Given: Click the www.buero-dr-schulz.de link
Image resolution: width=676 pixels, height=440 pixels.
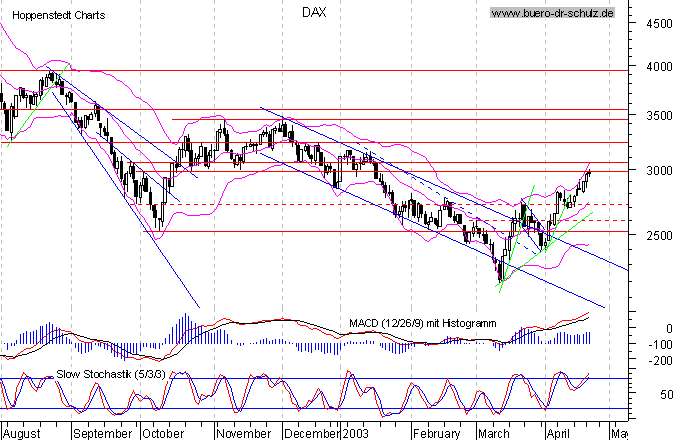Looking at the screenshot, I should tap(552, 13).
